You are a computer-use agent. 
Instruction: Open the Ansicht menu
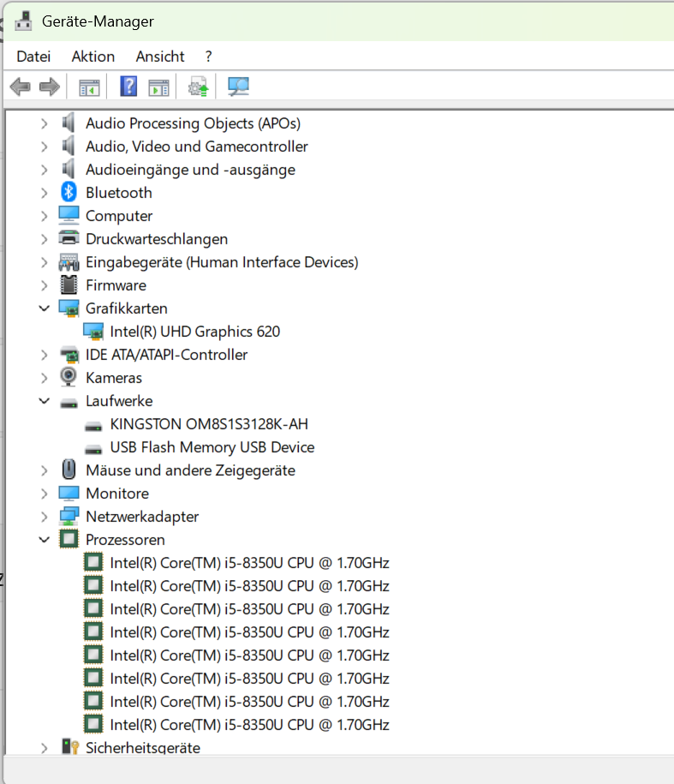tap(160, 56)
